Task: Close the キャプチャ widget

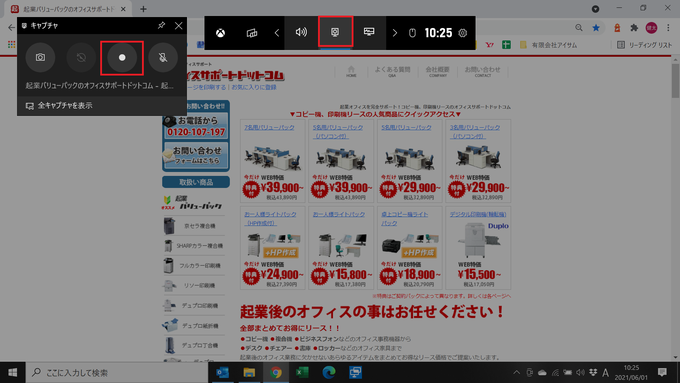Action: pyautogui.click(x=179, y=26)
